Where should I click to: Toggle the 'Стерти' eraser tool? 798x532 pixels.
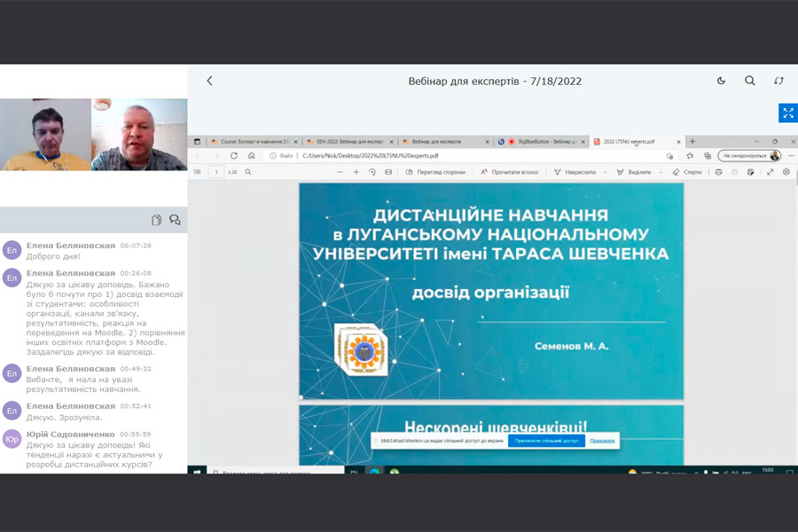[687, 172]
